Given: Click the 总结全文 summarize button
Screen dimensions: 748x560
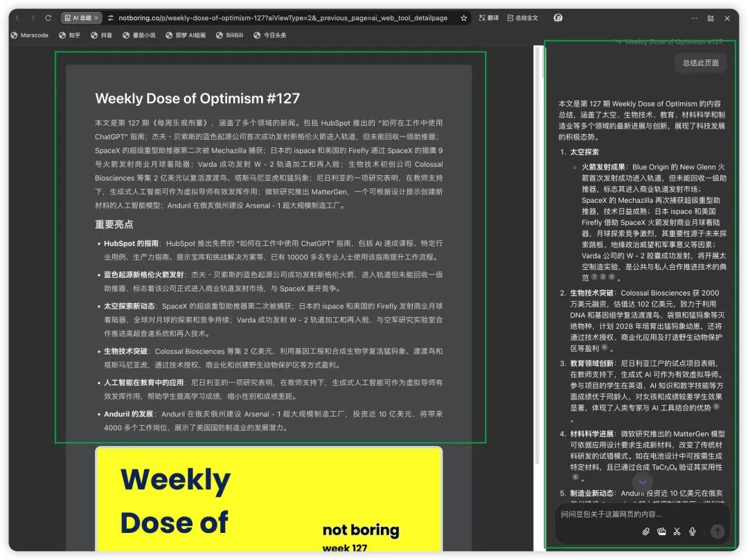Looking at the screenshot, I should pyautogui.click(x=523, y=18).
